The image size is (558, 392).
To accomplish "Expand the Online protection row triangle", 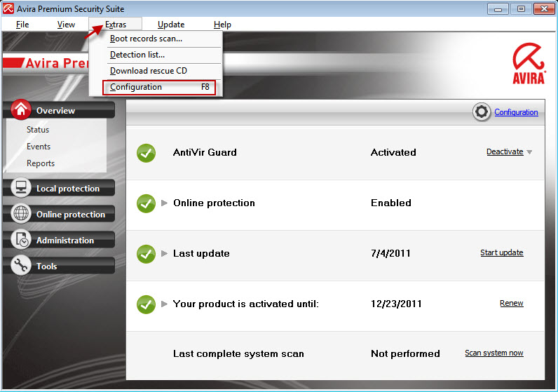I will click(164, 203).
